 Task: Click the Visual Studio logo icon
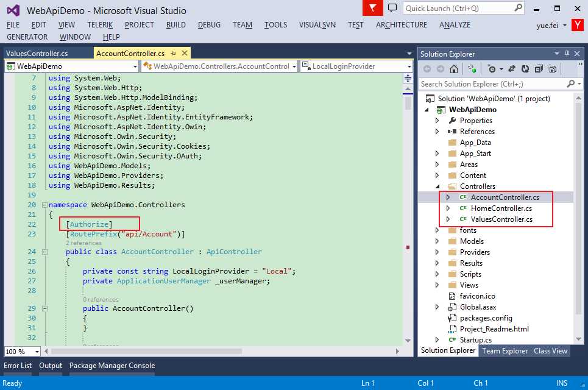click(13, 10)
